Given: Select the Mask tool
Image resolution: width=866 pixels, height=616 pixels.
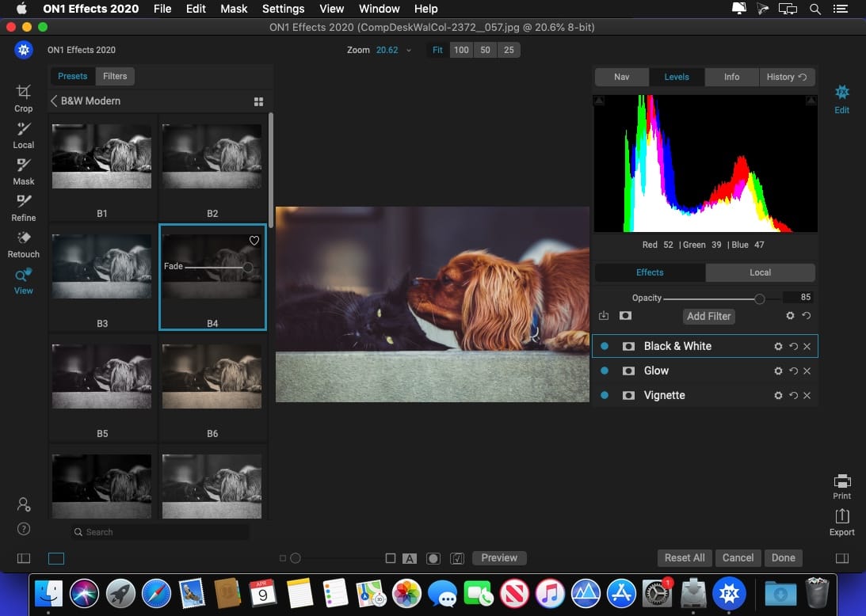Looking at the screenshot, I should (23, 172).
